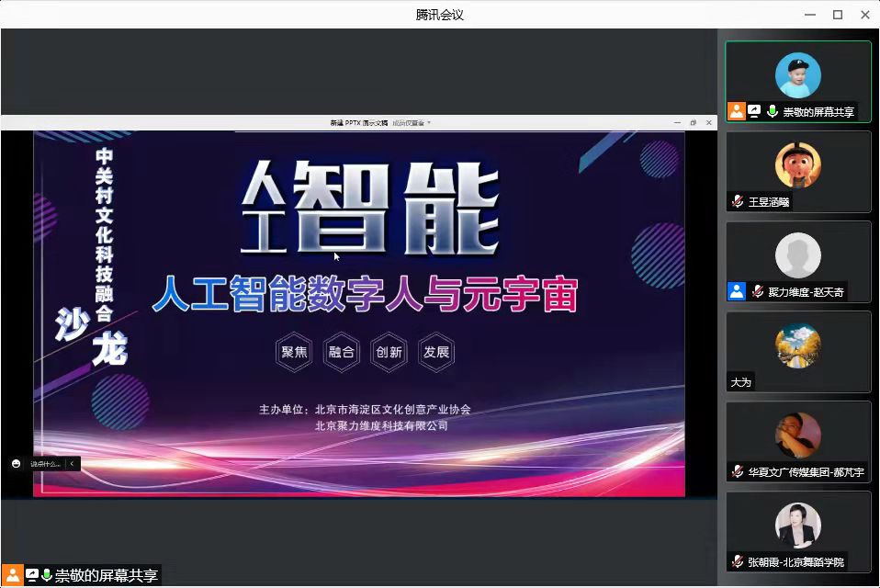Click the '说点什么...' chat input
880x588 pixels.
[x=45, y=464]
